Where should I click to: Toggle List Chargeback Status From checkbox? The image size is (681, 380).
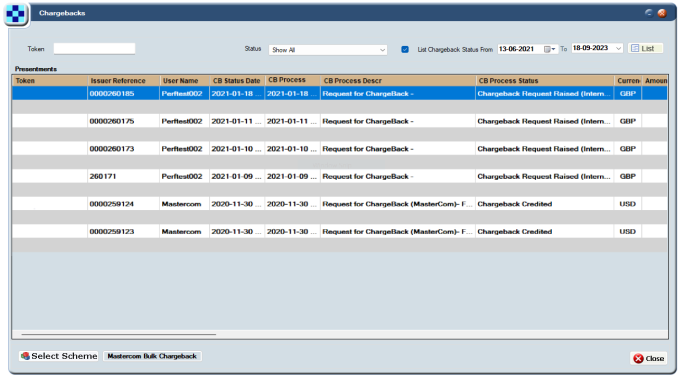pyautogui.click(x=405, y=50)
